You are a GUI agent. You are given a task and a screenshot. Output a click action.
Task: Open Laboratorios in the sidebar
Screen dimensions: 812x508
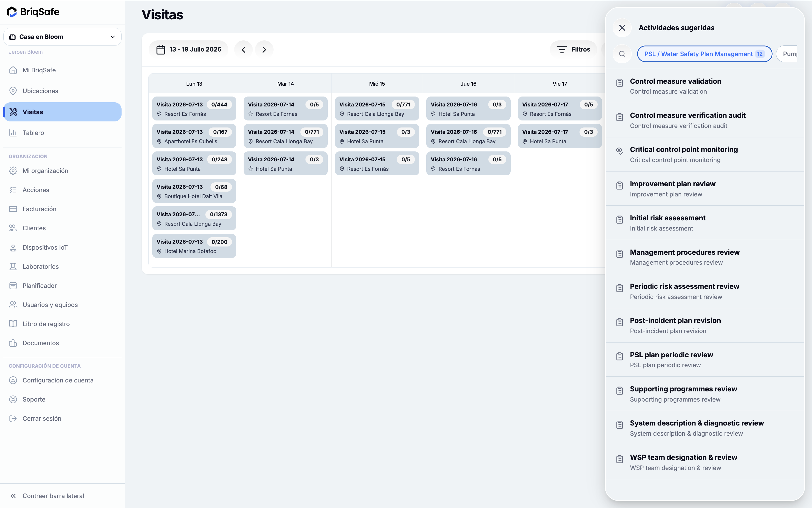62,266
